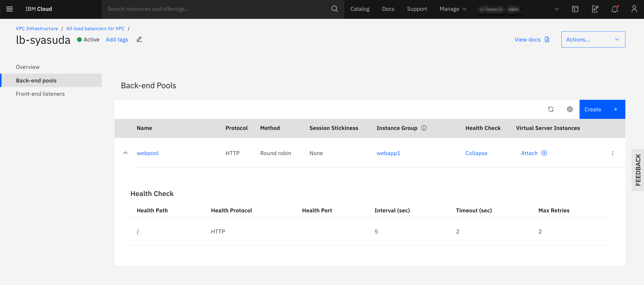Open webpool row overflow menu

pos(613,153)
